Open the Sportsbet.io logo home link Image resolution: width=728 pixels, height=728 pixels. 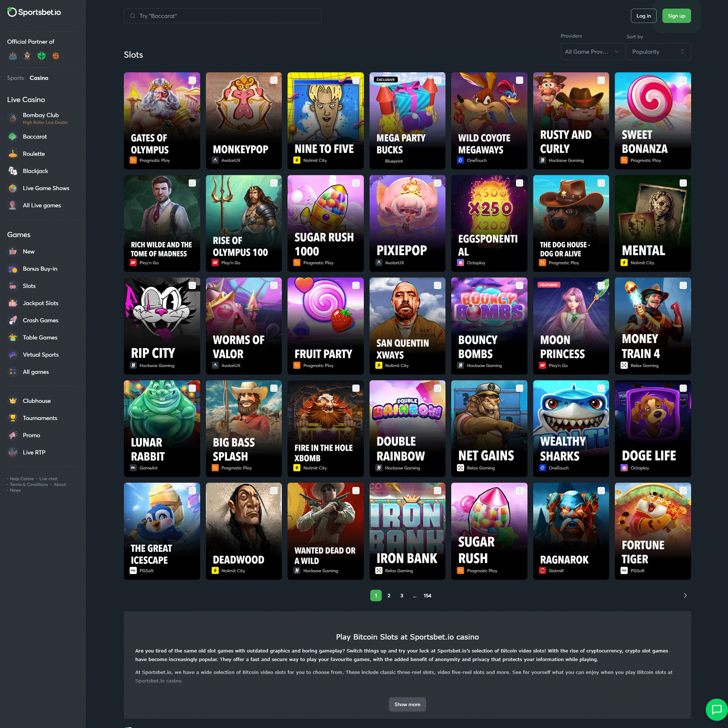(34, 12)
